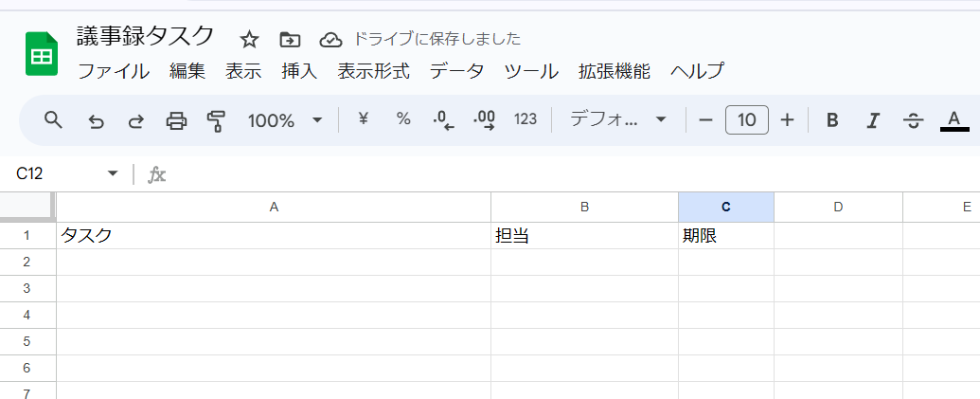Select column B header
Viewport: 980px width, 399px height.
(584, 207)
